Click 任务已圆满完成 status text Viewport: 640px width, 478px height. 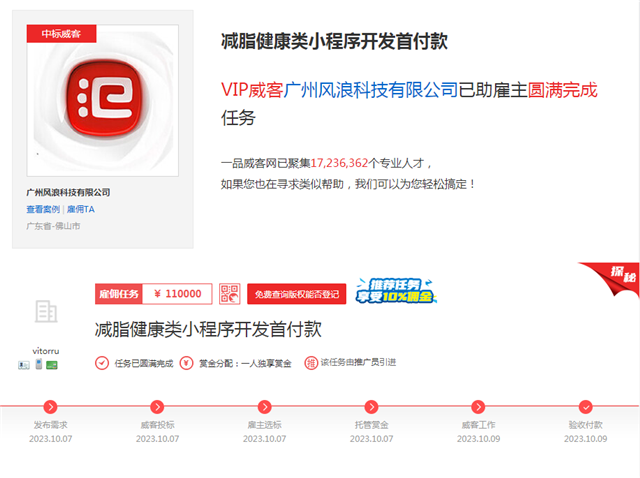click(144, 363)
